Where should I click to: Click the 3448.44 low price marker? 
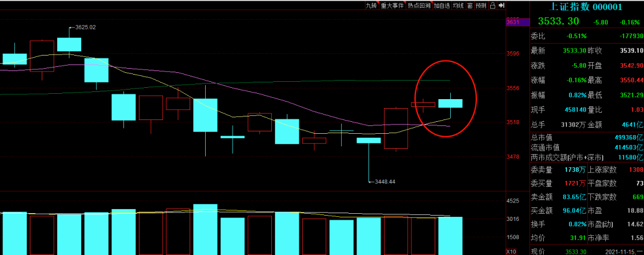[x=383, y=182]
